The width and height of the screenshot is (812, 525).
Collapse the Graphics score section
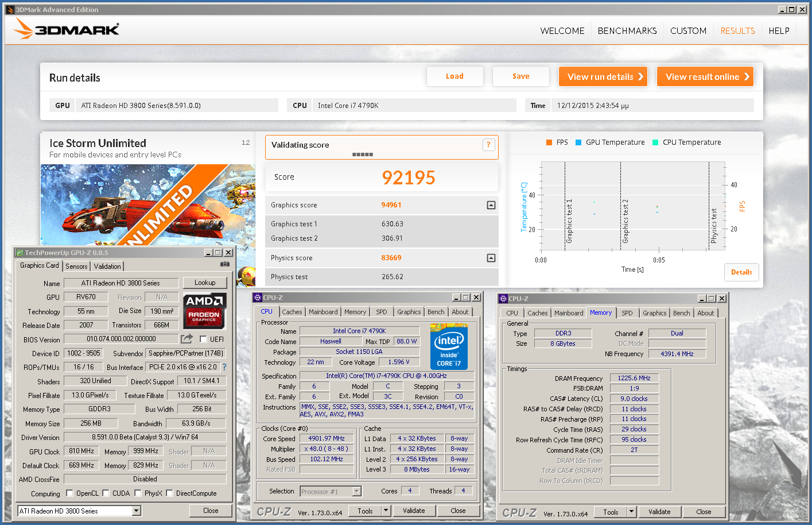tap(491, 205)
